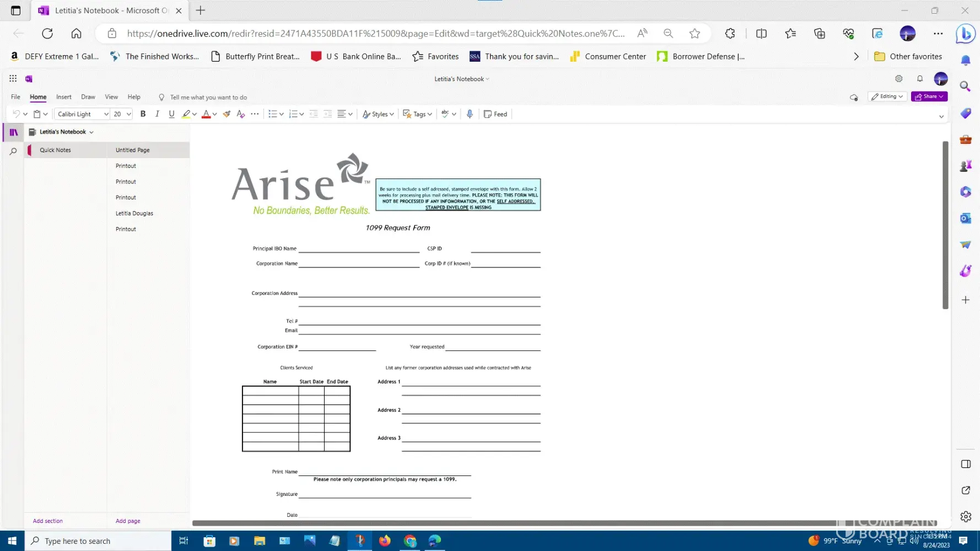Open the Draw ribbon tab
Viewport: 980px width, 551px height.
pos(88,97)
